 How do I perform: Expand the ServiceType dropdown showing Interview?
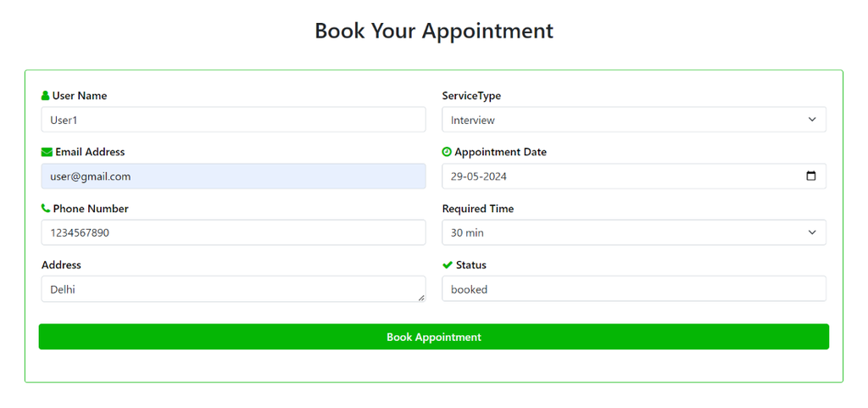click(633, 120)
